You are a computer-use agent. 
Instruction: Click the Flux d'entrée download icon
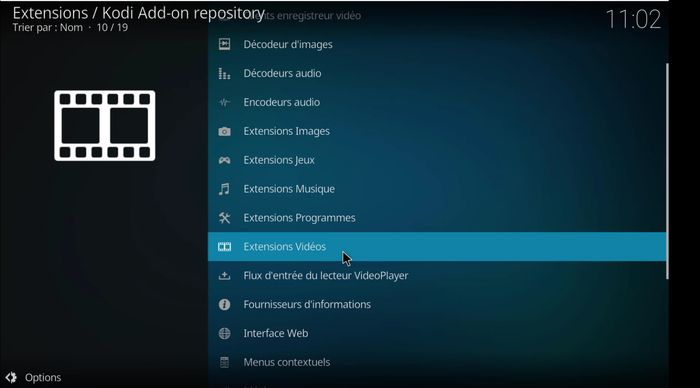click(x=224, y=275)
